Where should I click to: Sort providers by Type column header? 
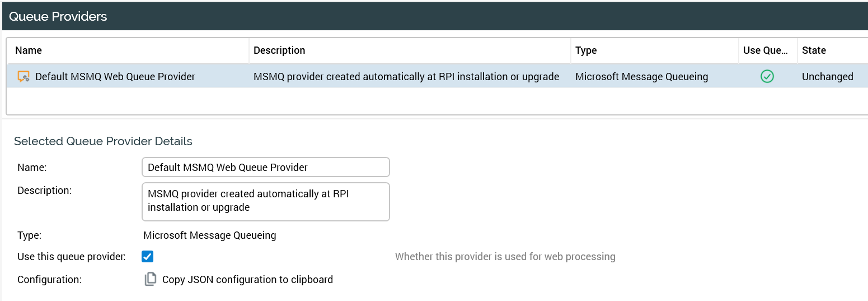(x=586, y=50)
